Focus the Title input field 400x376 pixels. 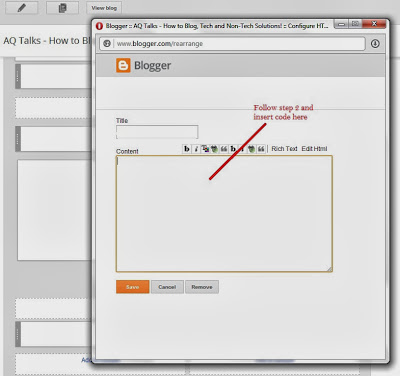point(157,132)
